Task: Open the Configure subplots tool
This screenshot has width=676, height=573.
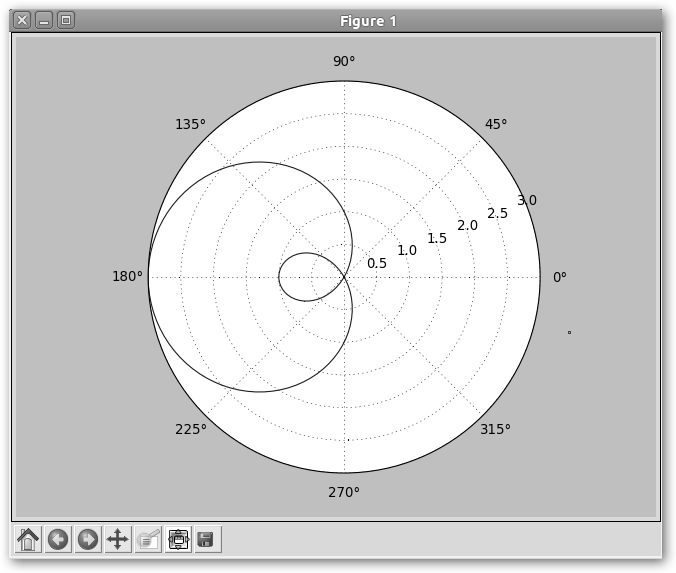Action: pos(178,539)
